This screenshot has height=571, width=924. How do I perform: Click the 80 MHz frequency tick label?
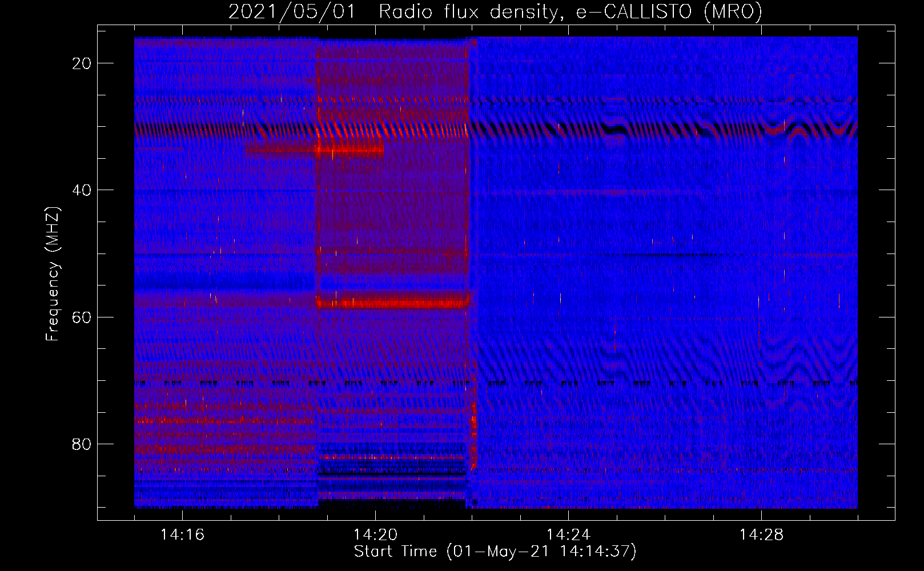pyautogui.click(x=82, y=444)
